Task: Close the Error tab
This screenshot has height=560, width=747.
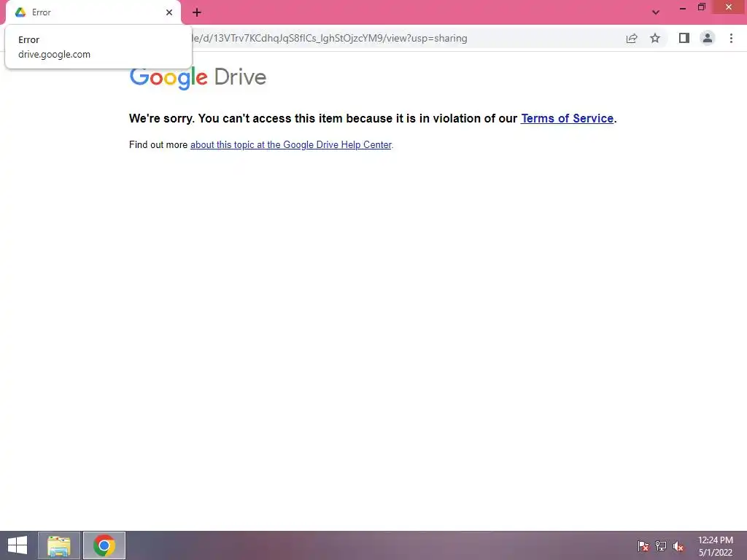Action: coord(169,12)
